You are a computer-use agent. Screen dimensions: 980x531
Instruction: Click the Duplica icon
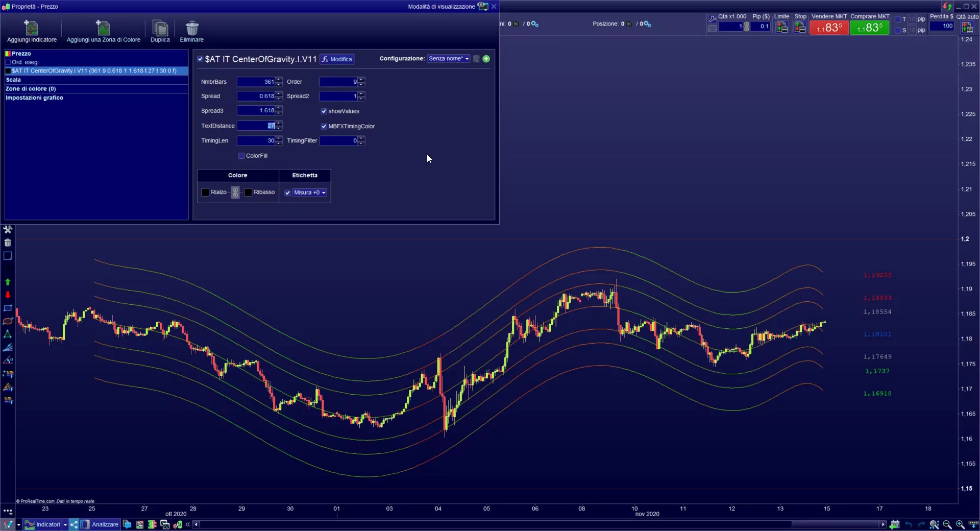tap(160, 28)
